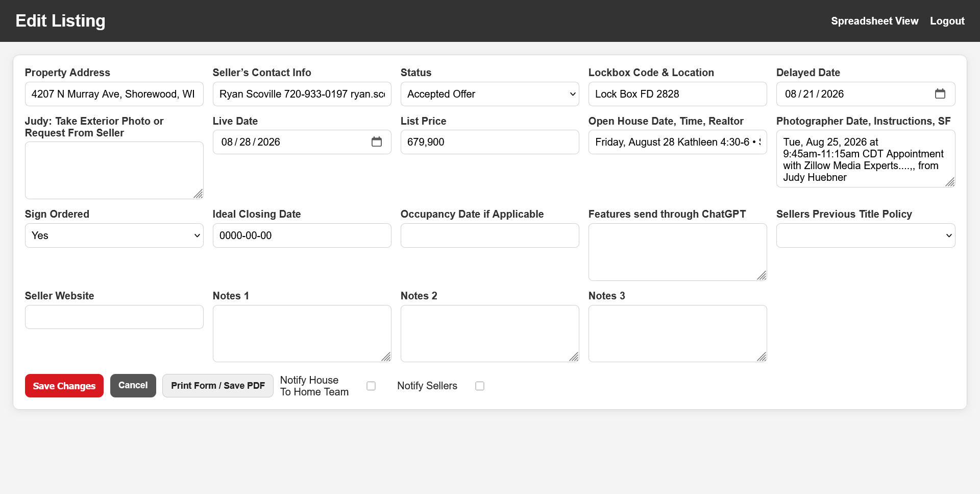Image resolution: width=980 pixels, height=494 pixels.
Task: Click the red Save Changes button
Action: coord(64,386)
